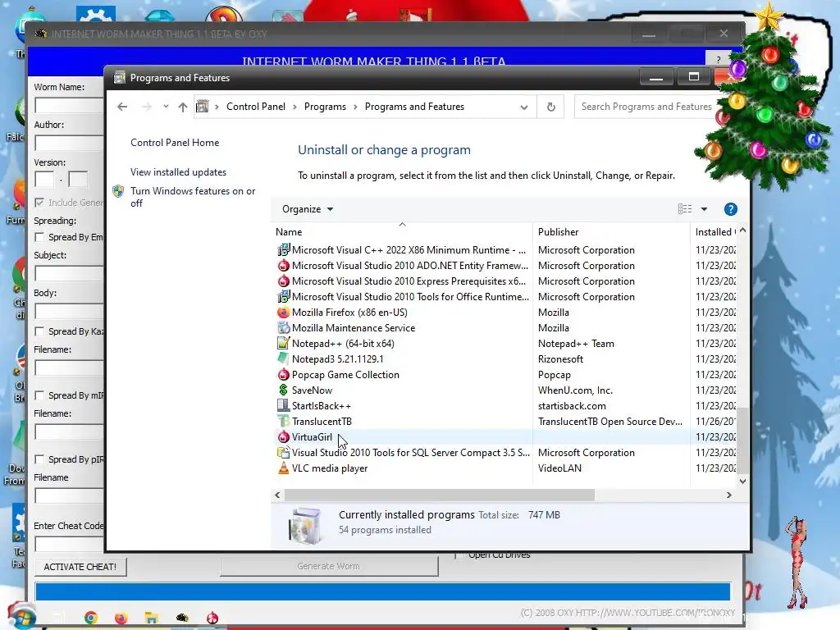The image size is (840, 630).
Task: Open Turn Windows features on or off
Action: (193, 197)
